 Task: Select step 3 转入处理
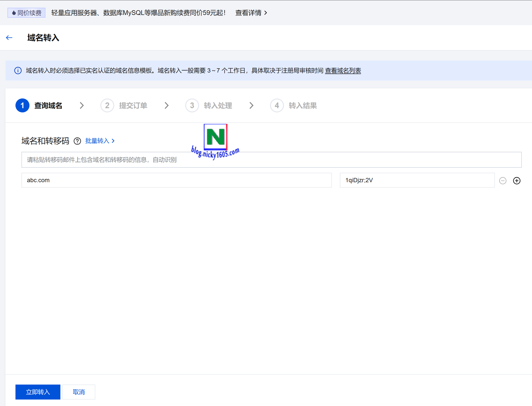pos(209,105)
